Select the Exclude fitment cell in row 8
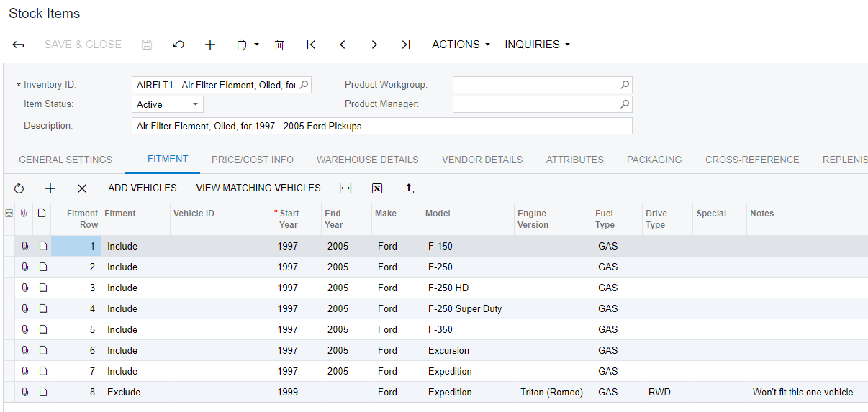868x412 pixels. 135,392
